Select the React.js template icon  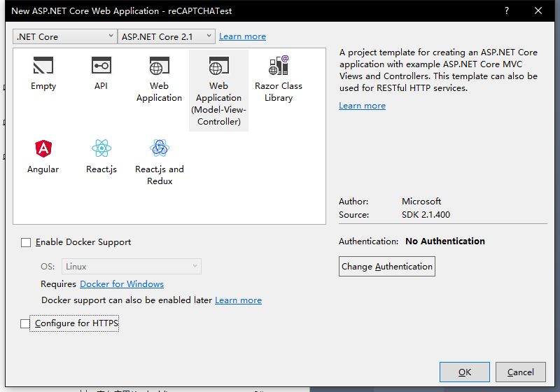[101, 148]
